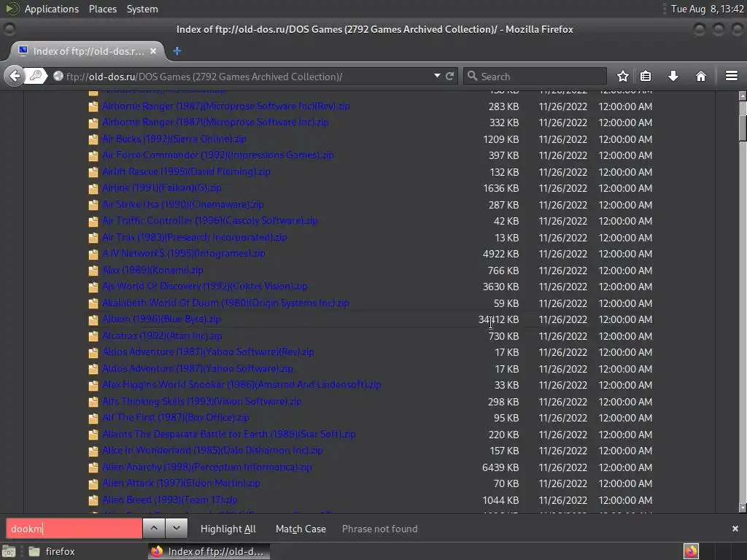Viewport: 747px width, 560px height.
Task: Close the Index of ftp tab
Action: (153, 51)
